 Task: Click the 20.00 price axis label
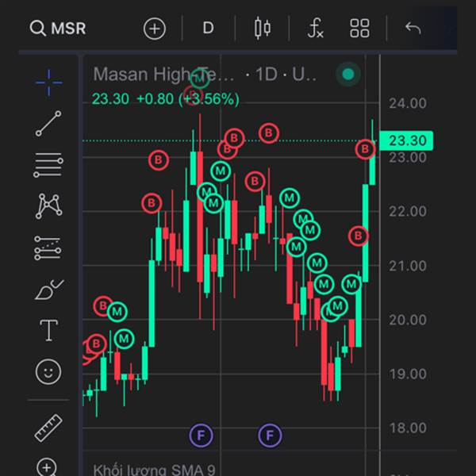[408, 320]
